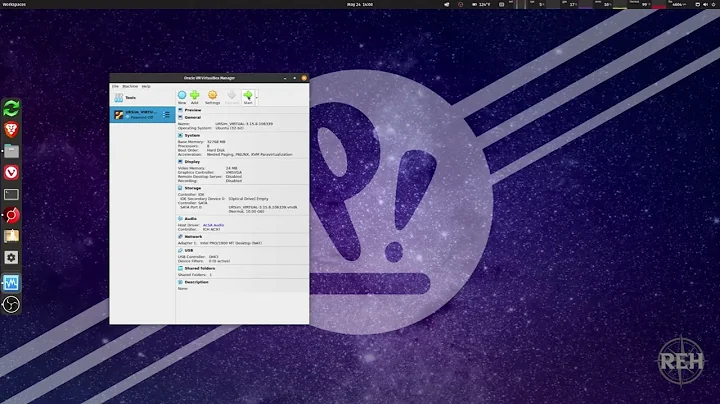Click the Shared folders icon

pyautogui.click(x=180, y=268)
